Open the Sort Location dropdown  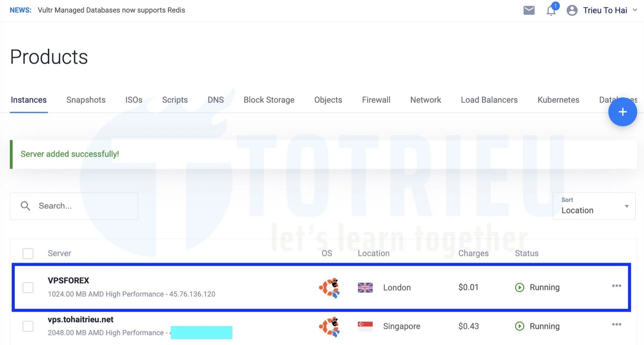(594, 206)
